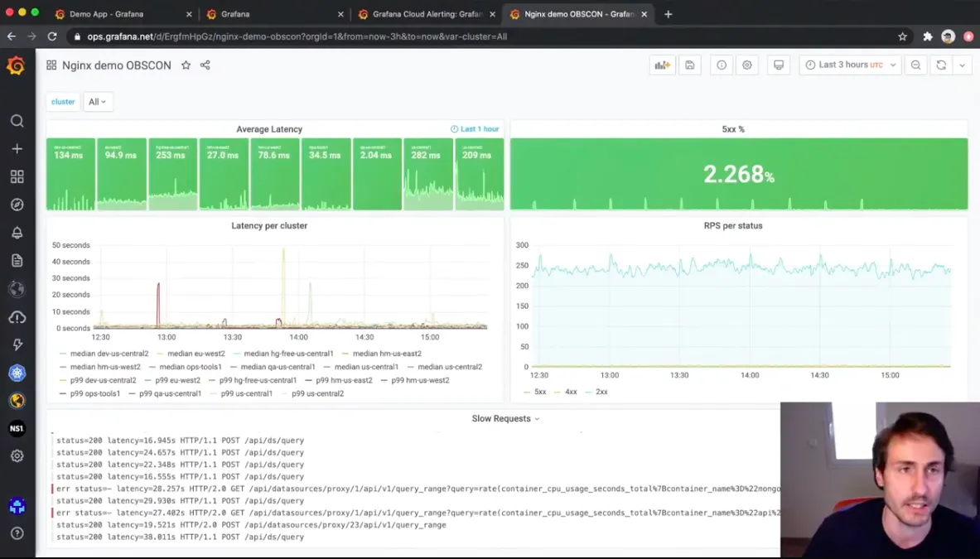Open the document page icon in sidebar
This screenshot has height=559, width=980.
pyautogui.click(x=17, y=260)
